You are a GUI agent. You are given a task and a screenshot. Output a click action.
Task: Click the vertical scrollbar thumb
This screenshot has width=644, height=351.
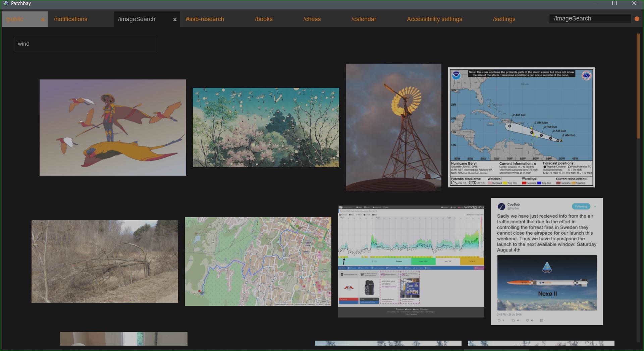(638, 86)
